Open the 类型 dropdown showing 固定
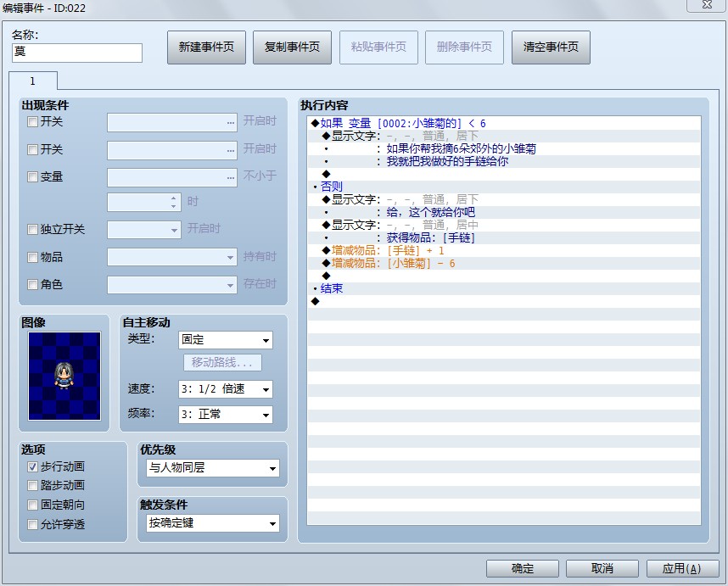This screenshot has width=728, height=586. [x=226, y=340]
